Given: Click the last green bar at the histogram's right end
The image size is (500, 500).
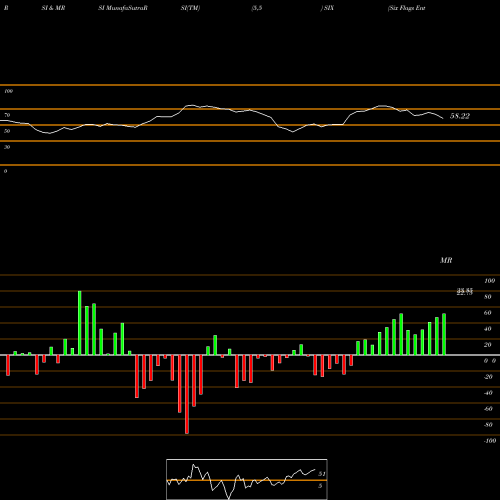Looking at the screenshot, I should click(444, 334).
